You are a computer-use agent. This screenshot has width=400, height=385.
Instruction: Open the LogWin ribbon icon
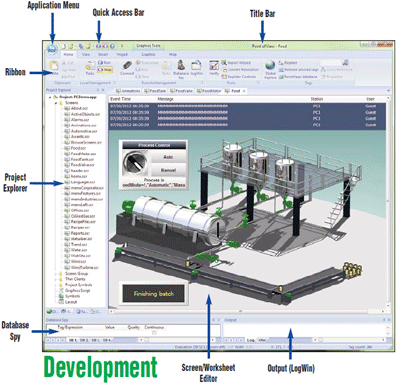click(x=197, y=68)
